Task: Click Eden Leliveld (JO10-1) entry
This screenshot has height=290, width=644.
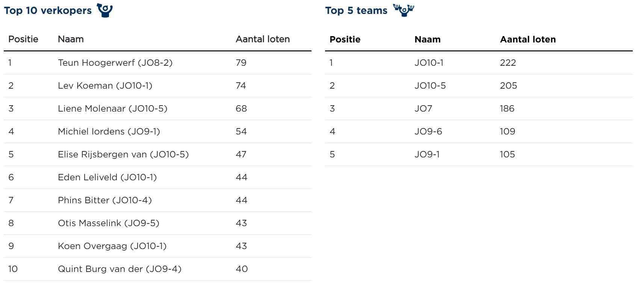Action: pos(107,177)
